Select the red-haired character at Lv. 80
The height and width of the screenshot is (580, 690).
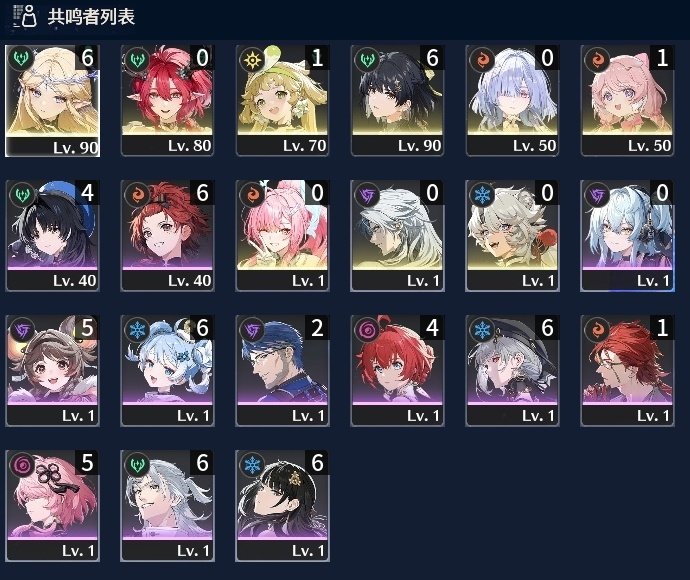click(x=167, y=100)
